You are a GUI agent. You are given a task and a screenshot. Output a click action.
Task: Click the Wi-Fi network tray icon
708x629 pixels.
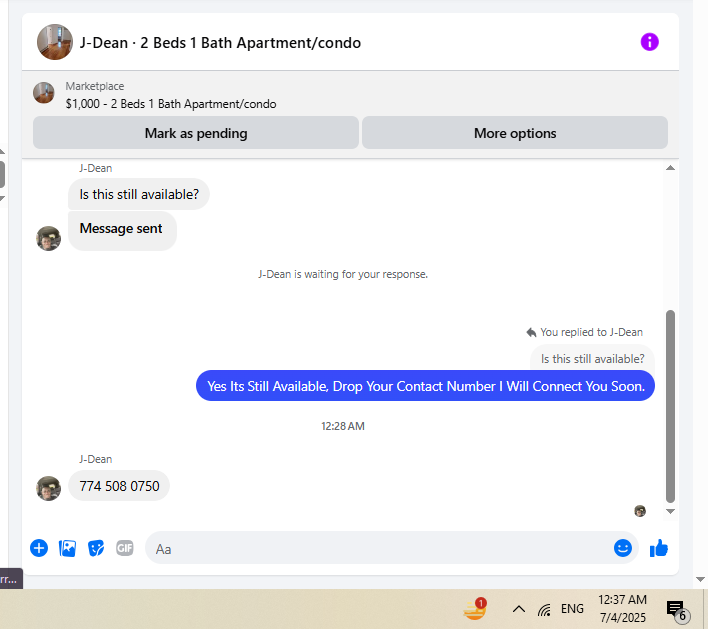point(545,610)
